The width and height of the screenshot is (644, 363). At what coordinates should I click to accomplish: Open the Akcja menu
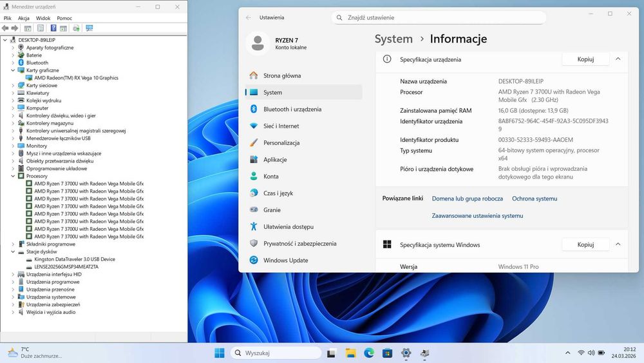23,18
